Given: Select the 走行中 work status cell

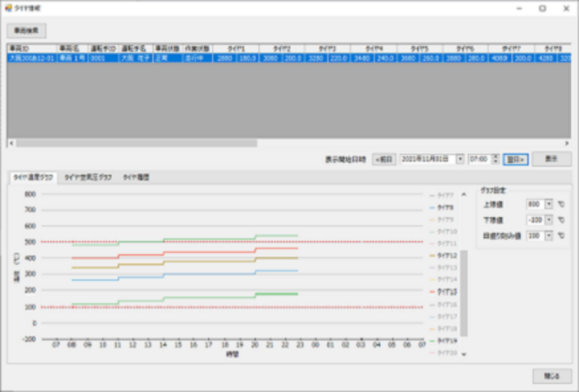Looking at the screenshot, I should tap(197, 58).
